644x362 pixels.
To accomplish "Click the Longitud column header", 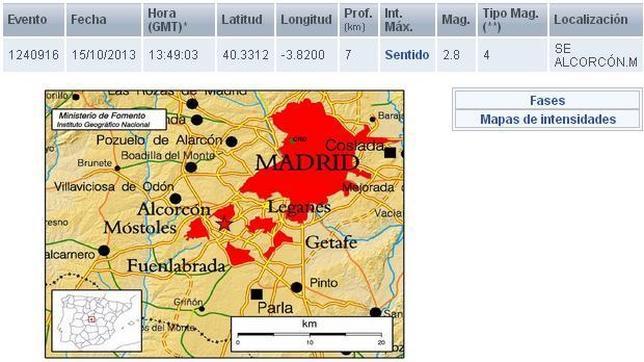I will 306,19.
